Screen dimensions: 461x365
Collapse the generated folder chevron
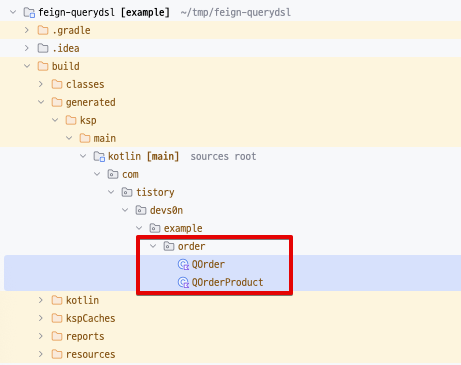tap(41, 102)
